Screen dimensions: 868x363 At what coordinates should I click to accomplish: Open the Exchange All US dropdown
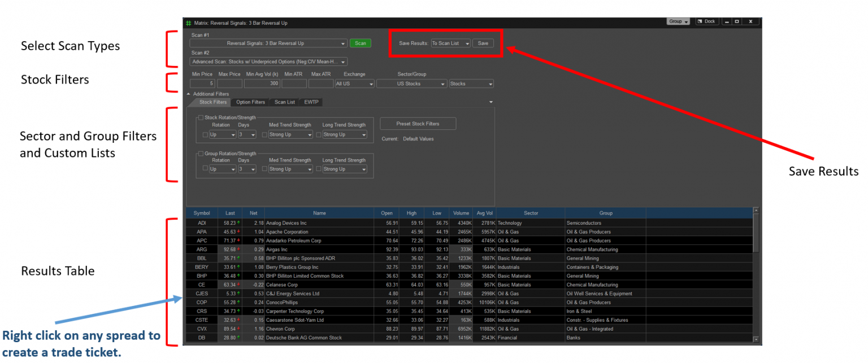pyautogui.click(x=354, y=84)
